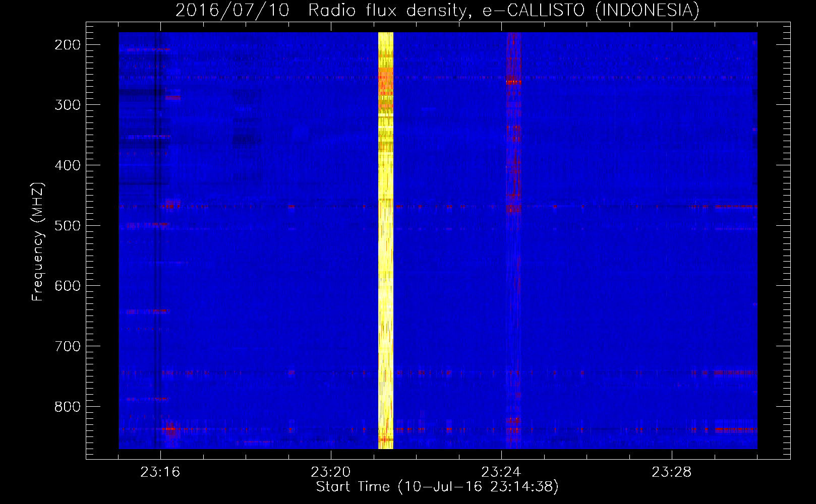The height and width of the screenshot is (504, 816).
Task: Click the 400 frequency tick label
Action: coord(68,165)
